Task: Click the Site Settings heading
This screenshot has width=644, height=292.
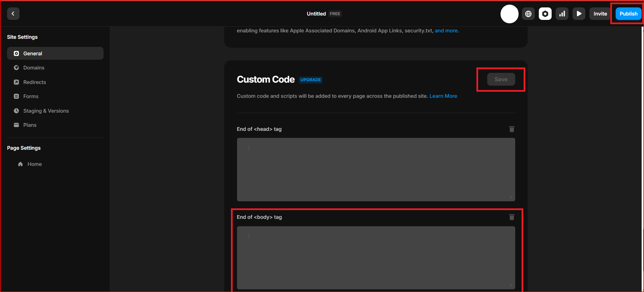Action: (x=22, y=37)
